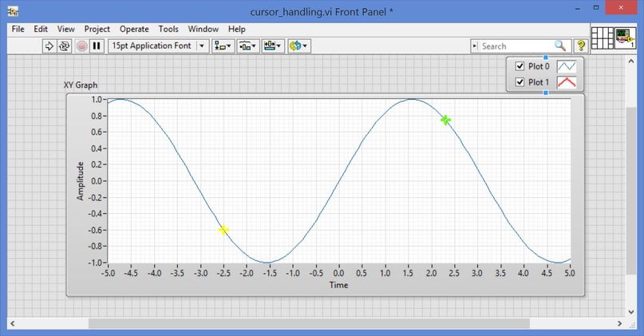Viewport: 644px width, 336px height.
Task: Close the cursor_handling.vi window
Action: (621, 7)
